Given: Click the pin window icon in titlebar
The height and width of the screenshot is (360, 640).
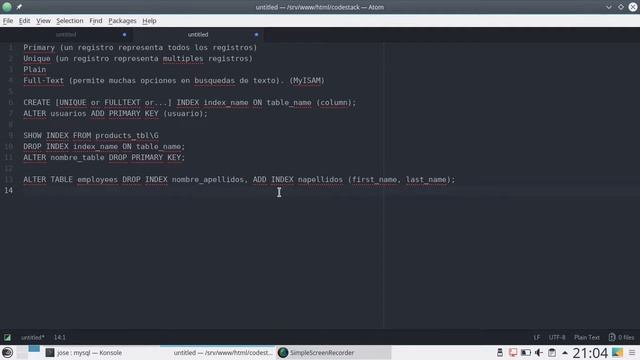Looking at the screenshot, I should 19,7.
